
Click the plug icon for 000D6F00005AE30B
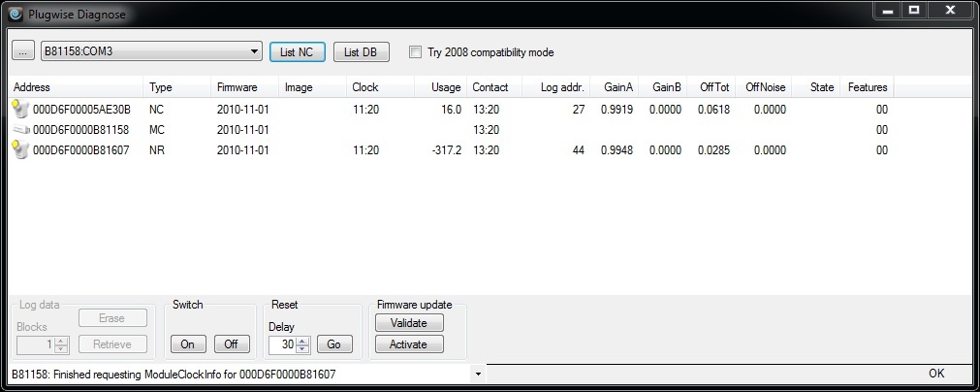pos(20,109)
